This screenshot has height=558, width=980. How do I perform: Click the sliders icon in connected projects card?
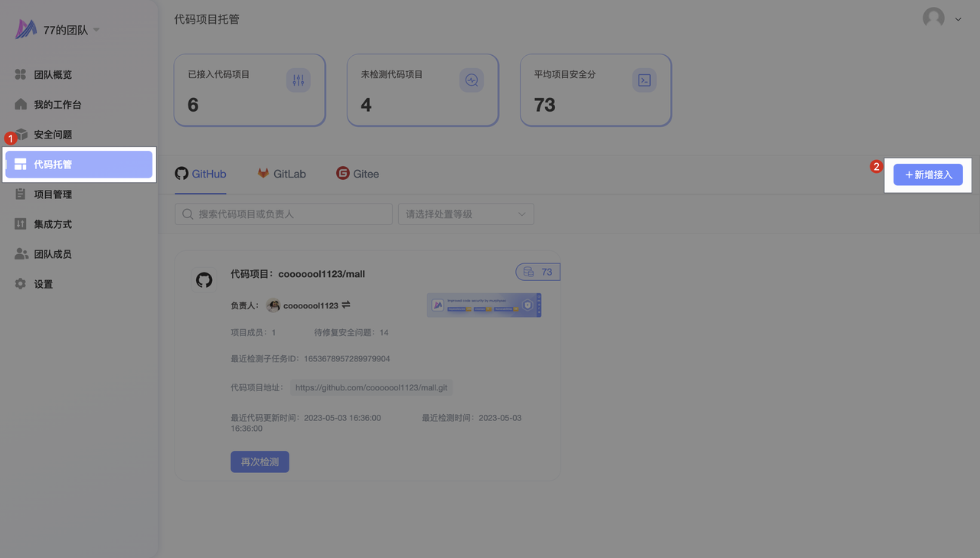point(299,80)
